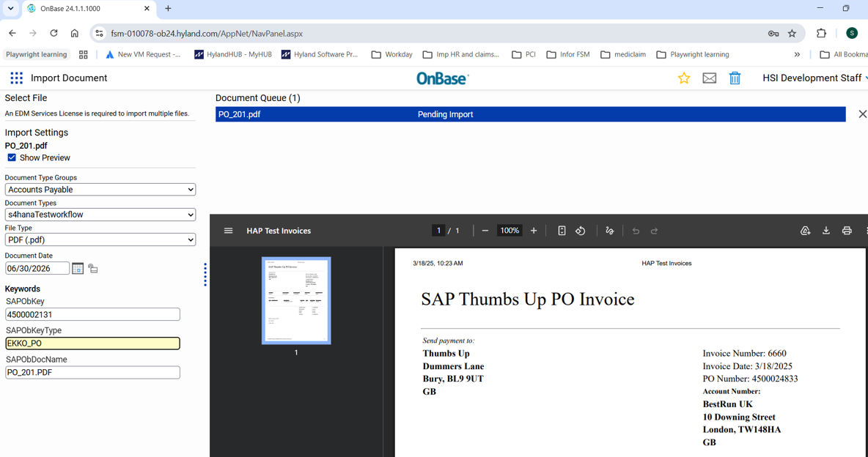Click the SAPObDocName keyword field
Viewport: 868px width, 457px height.
[92, 372]
